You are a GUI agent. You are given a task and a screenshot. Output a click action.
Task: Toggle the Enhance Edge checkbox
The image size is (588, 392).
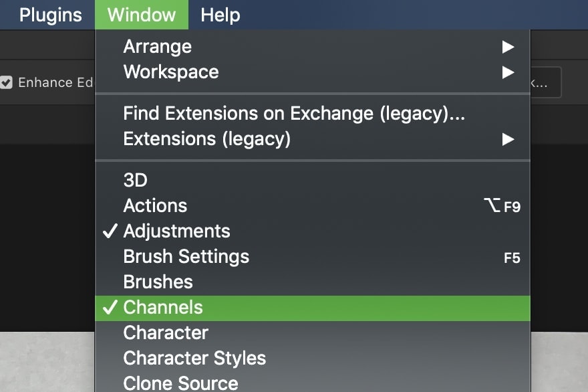pos(6,82)
